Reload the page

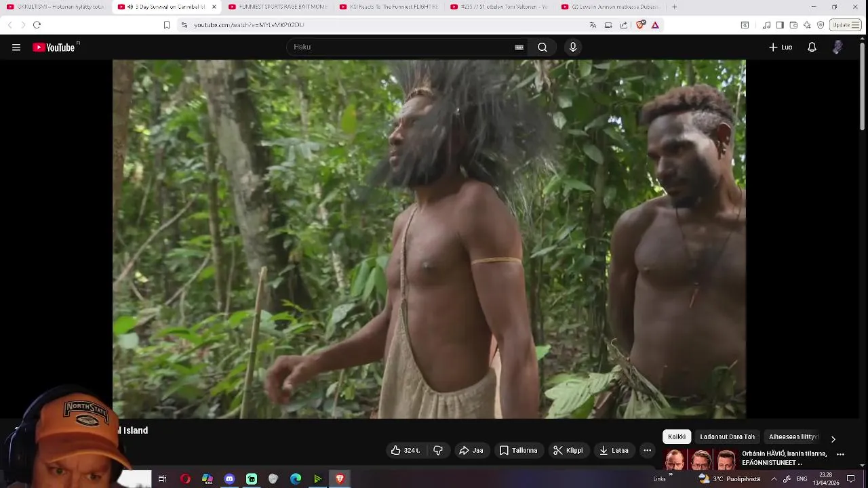(x=37, y=25)
